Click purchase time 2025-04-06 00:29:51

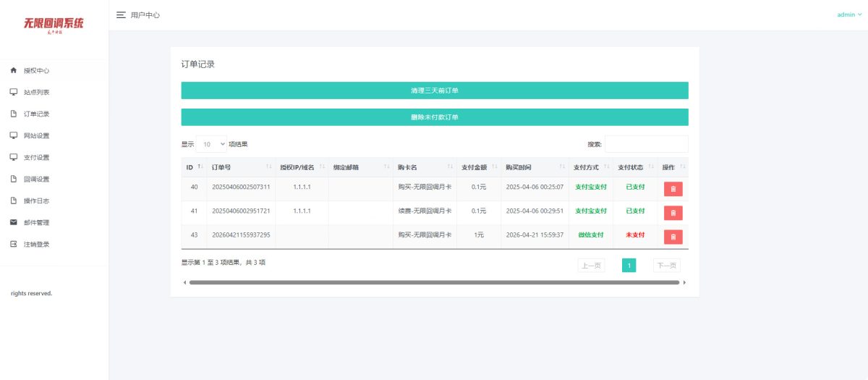pyautogui.click(x=535, y=211)
